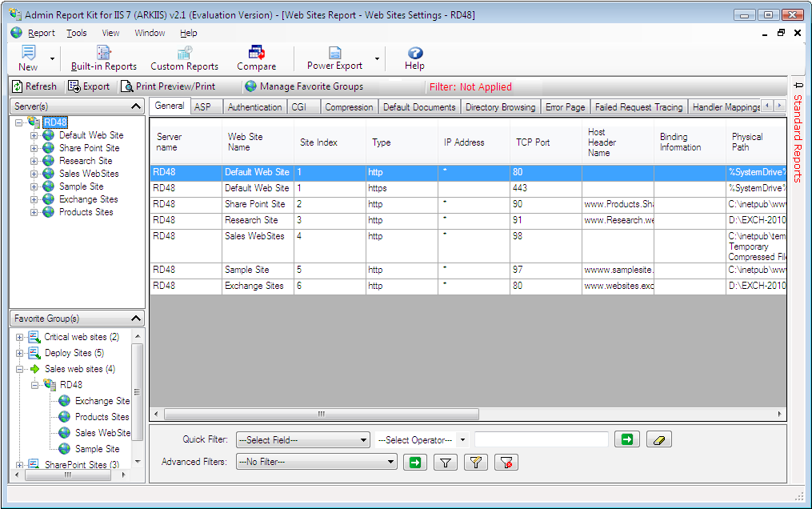The image size is (812, 509).
Task: Clear the quick filter with eraser icon
Action: pyautogui.click(x=658, y=439)
